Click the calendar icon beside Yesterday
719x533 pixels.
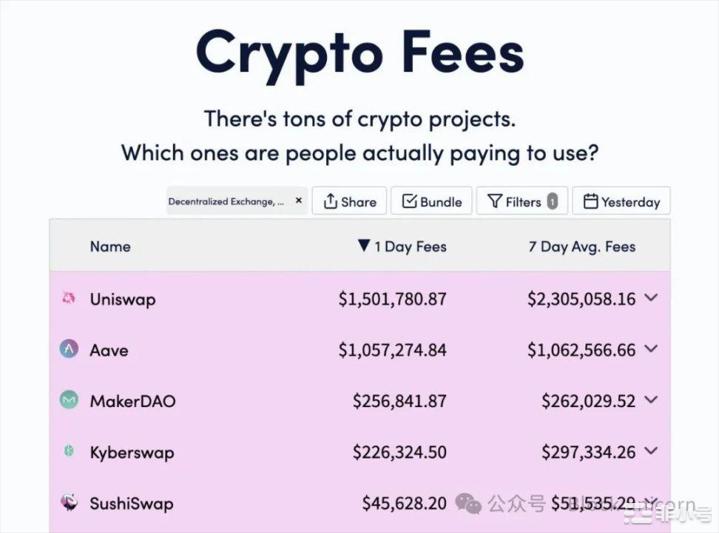590,201
